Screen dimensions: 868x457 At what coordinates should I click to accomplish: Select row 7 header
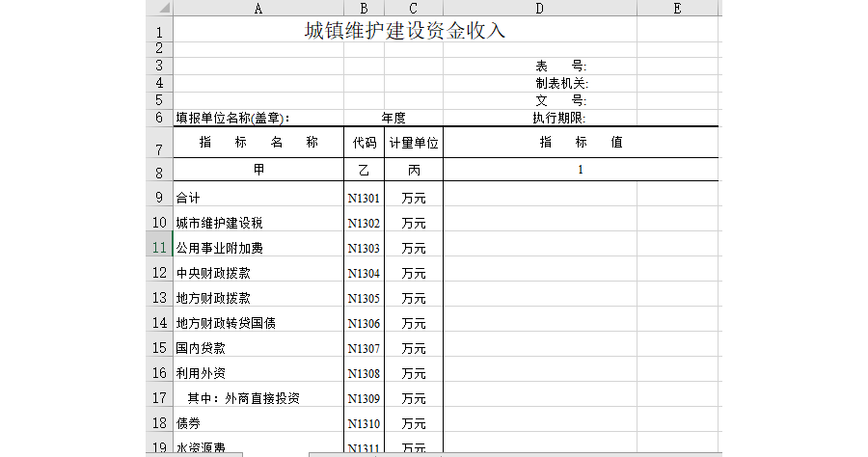coord(159,143)
